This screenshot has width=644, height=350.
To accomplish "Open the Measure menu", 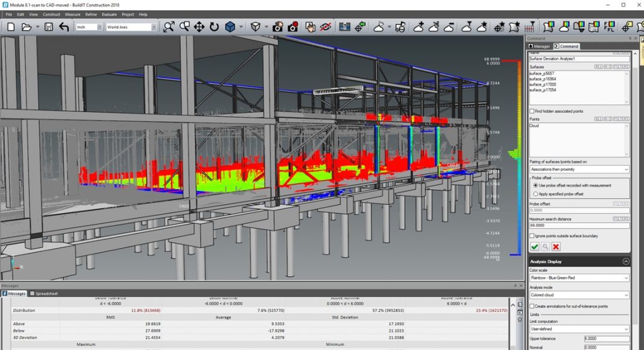I will (72, 14).
